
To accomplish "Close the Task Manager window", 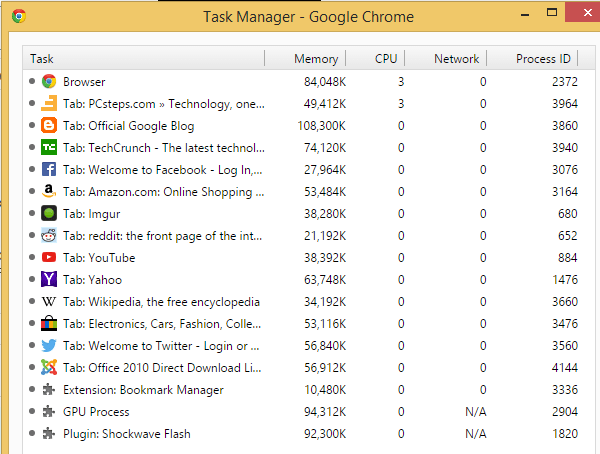I will tap(585, 12).
